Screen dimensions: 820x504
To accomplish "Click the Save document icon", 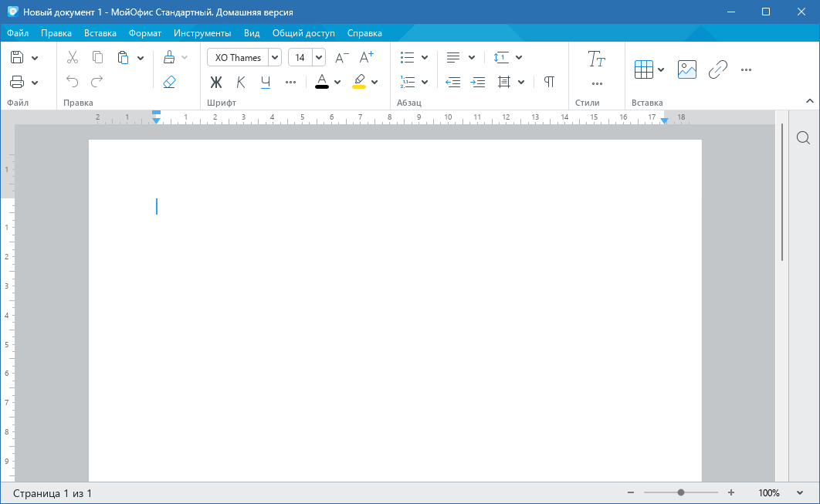I will (17, 58).
